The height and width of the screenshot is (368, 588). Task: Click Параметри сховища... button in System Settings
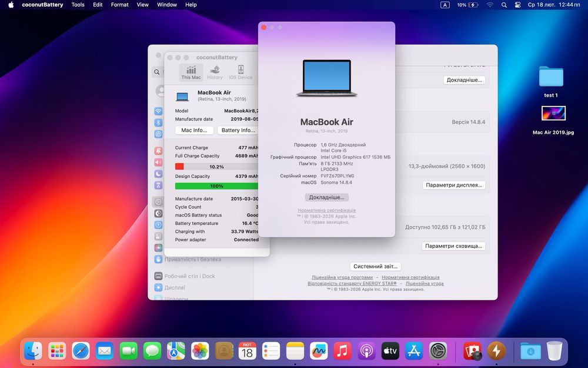[x=454, y=246]
